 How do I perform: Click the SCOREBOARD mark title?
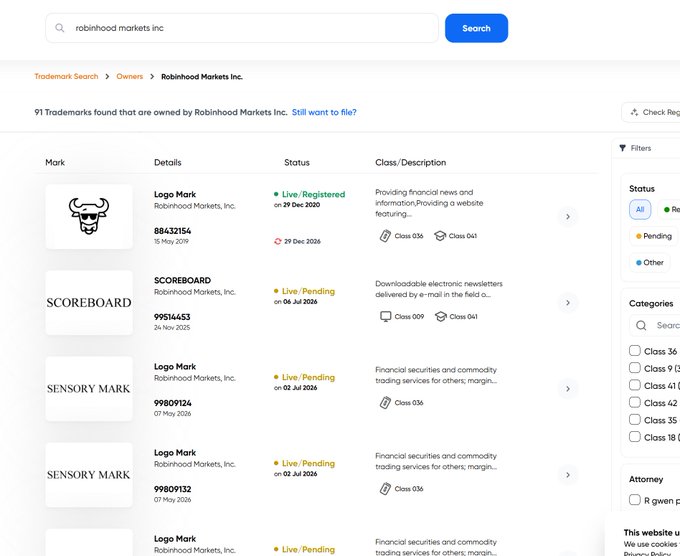[x=182, y=281]
